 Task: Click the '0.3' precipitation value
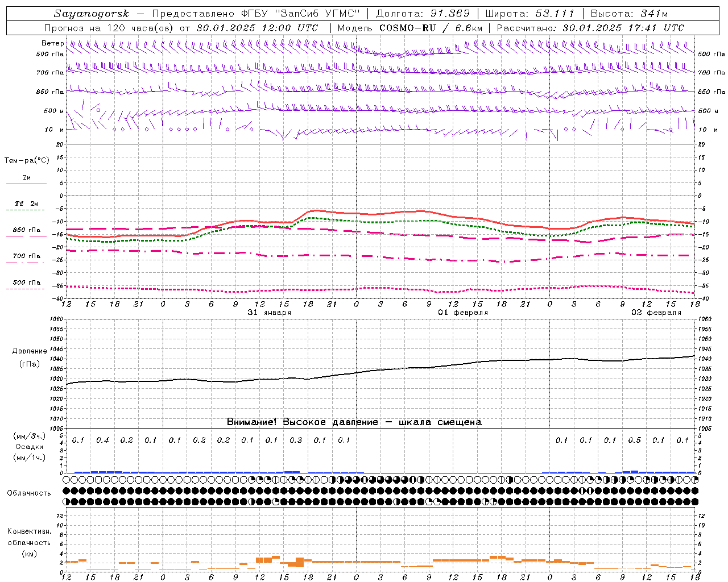click(296, 440)
